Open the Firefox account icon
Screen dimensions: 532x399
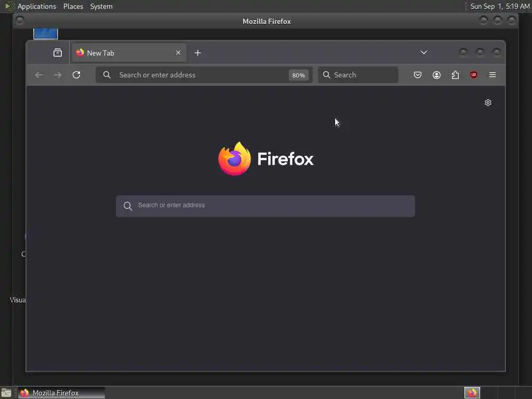[x=436, y=75]
